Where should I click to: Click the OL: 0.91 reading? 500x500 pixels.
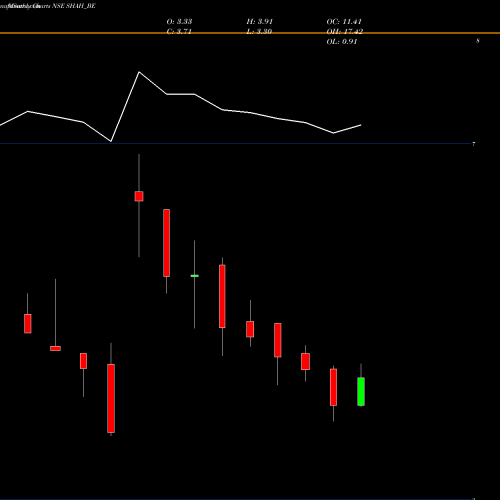tap(342, 42)
